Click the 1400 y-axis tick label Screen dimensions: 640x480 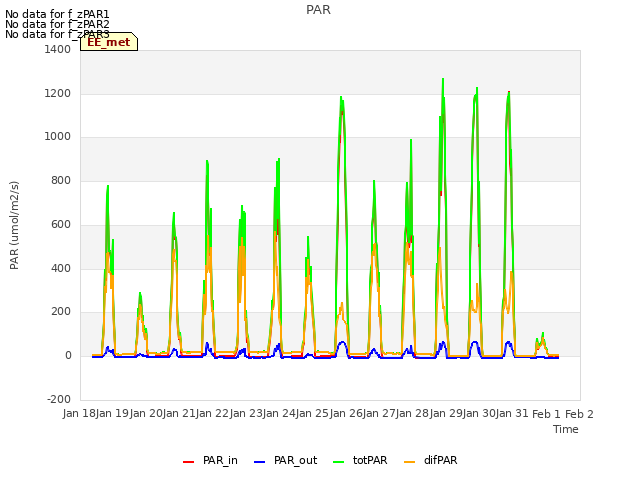[x=58, y=49]
